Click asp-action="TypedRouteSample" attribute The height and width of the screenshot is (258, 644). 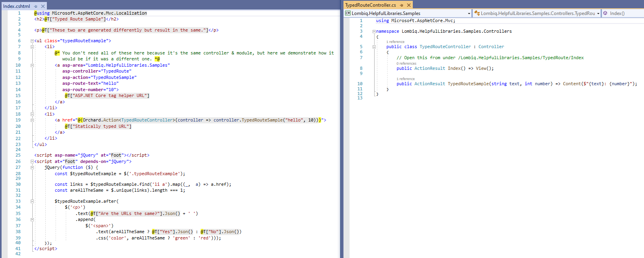click(x=99, y=77)
